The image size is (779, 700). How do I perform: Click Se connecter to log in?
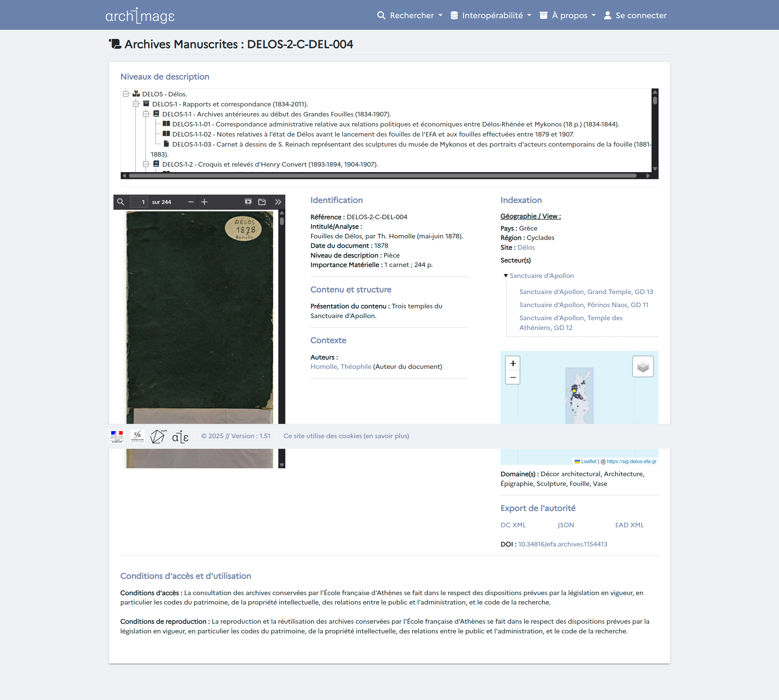point(635,16)
